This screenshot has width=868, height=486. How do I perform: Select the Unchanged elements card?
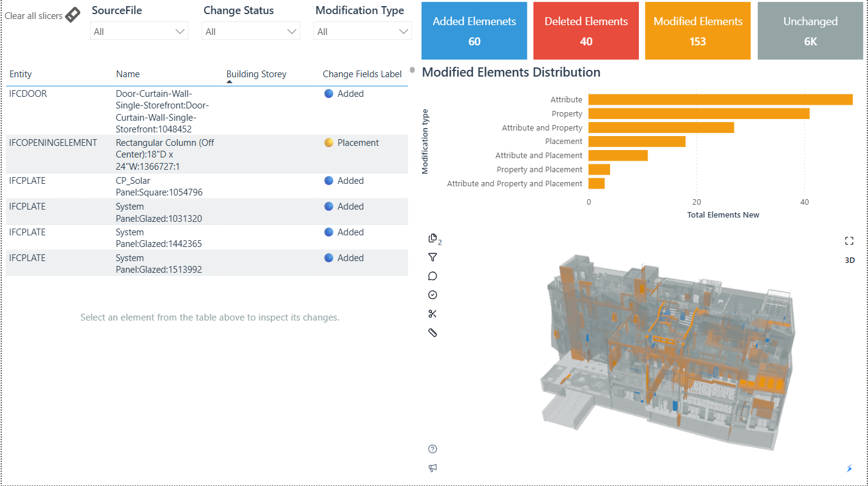pyautogui.click(x=810, y=31)
